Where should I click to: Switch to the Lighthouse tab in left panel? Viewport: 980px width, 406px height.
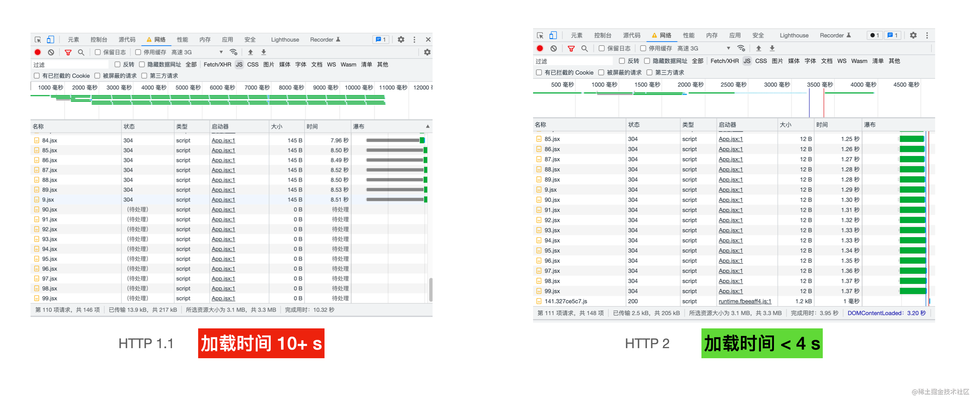pos(285,40)
